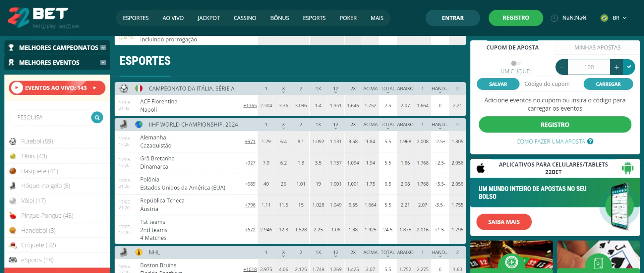
Task: Select the Vôlei ball icon
Action: pyautogui.click(x=13, y=201)
